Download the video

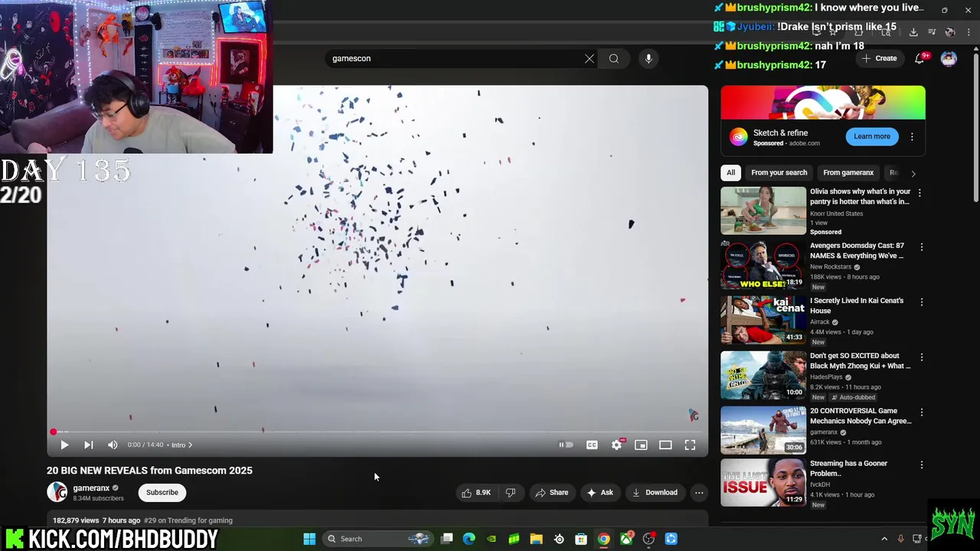[x=655, y=493]
